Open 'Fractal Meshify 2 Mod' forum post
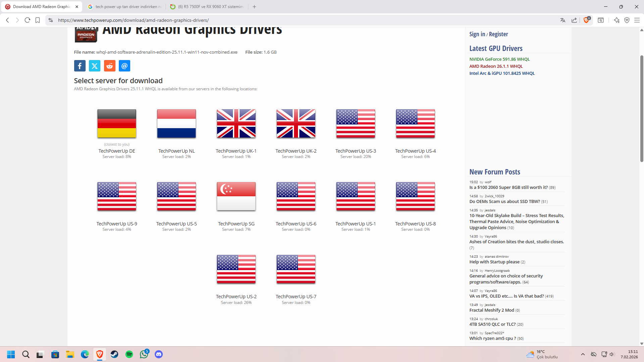 click(x=492, y=310)
